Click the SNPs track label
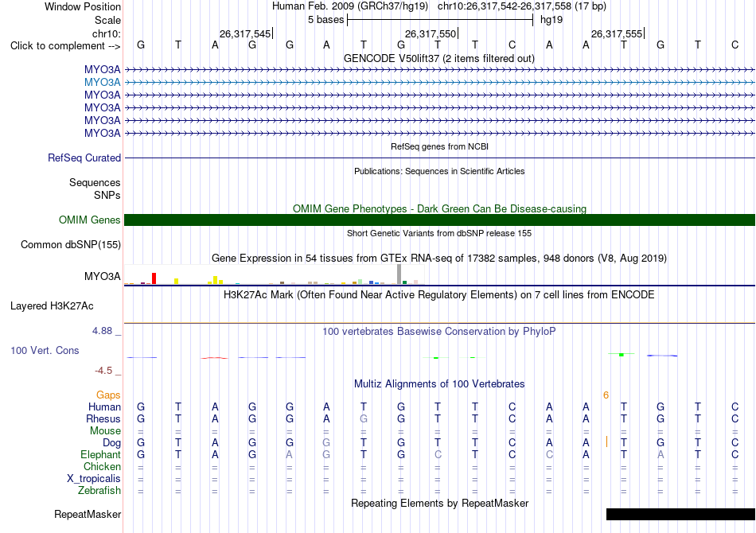The image size is (756, 533). 107,195
